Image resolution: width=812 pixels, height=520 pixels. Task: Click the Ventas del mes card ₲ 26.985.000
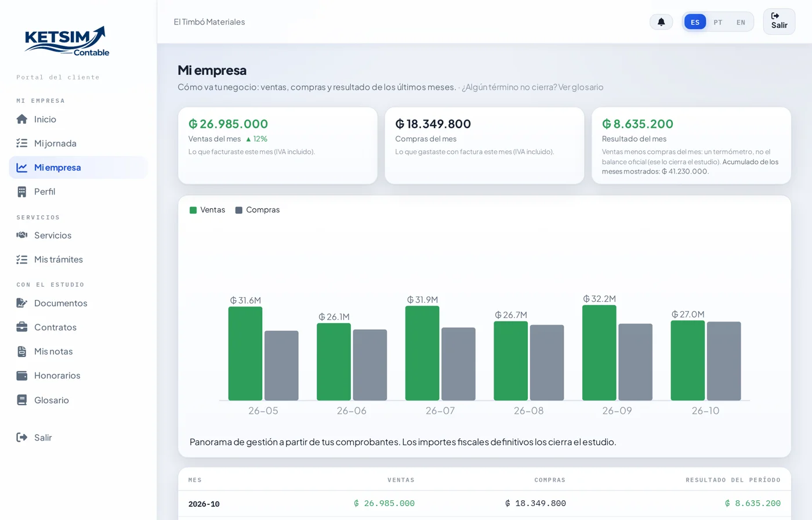click(x=278, y=146)
